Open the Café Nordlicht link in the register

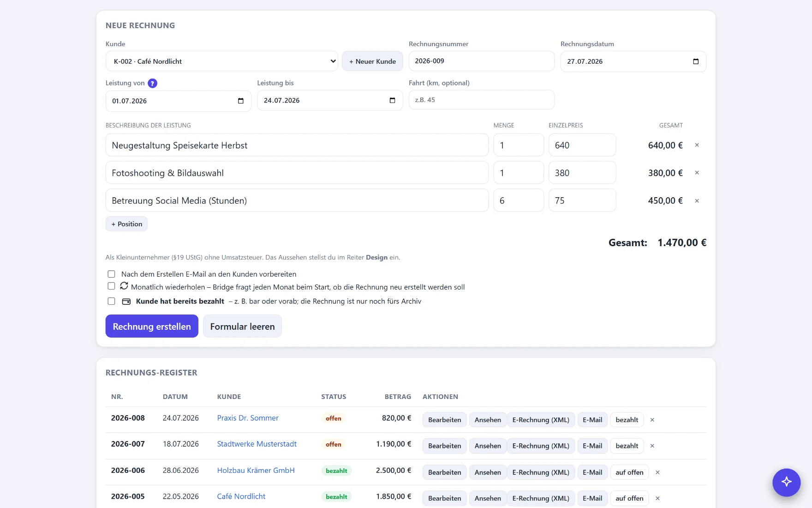241,496
